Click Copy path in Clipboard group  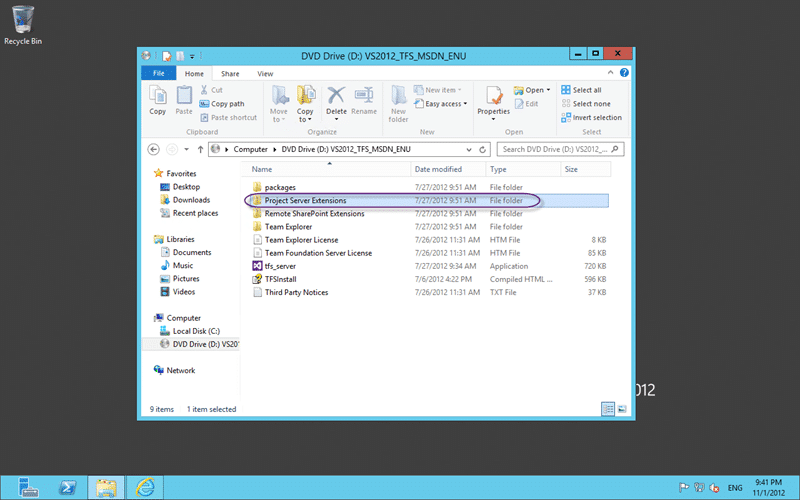tap(222, 104)
